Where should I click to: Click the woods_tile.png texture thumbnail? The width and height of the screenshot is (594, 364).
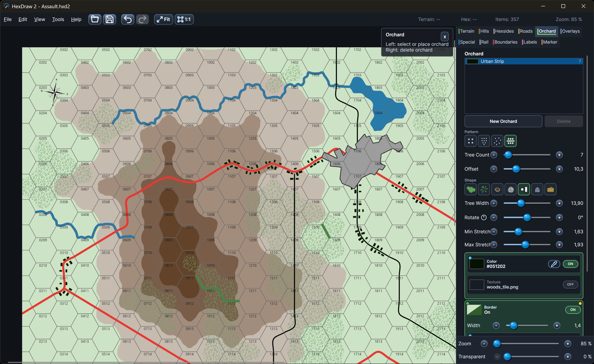477,285
